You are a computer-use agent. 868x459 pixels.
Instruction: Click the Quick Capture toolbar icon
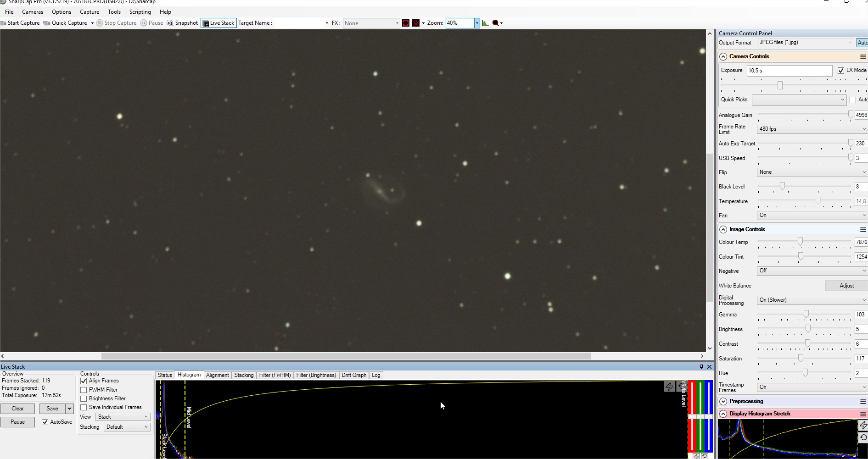(x=47, y=23)
